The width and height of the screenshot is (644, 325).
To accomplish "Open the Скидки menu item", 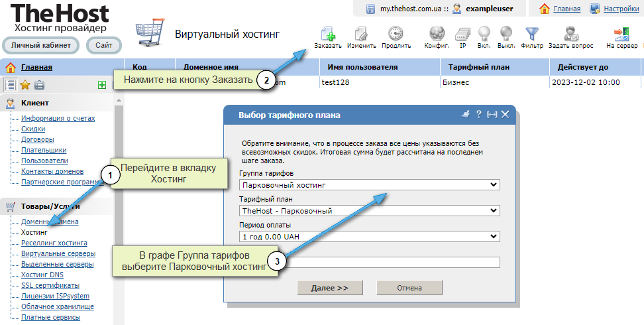I will pyautogui.click(x=33, y=129).
